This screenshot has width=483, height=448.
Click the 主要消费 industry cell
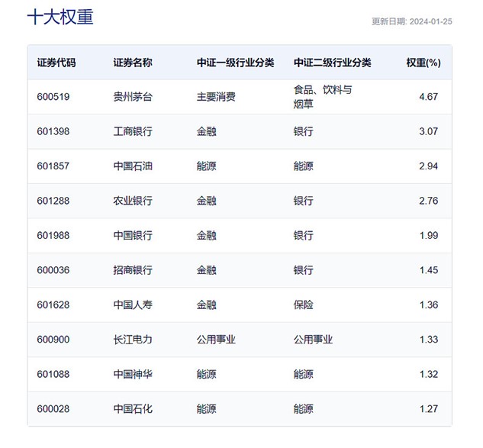[216, 97]
